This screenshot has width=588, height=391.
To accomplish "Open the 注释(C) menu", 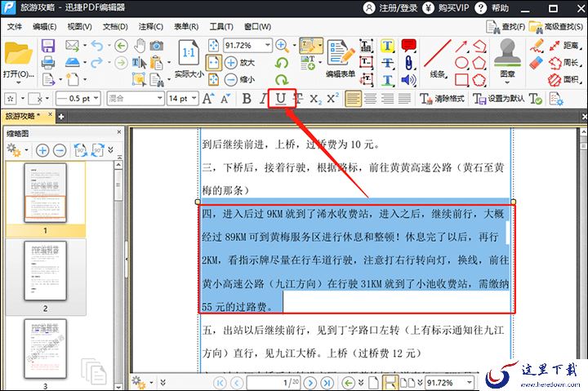I will tap(151, 27).
